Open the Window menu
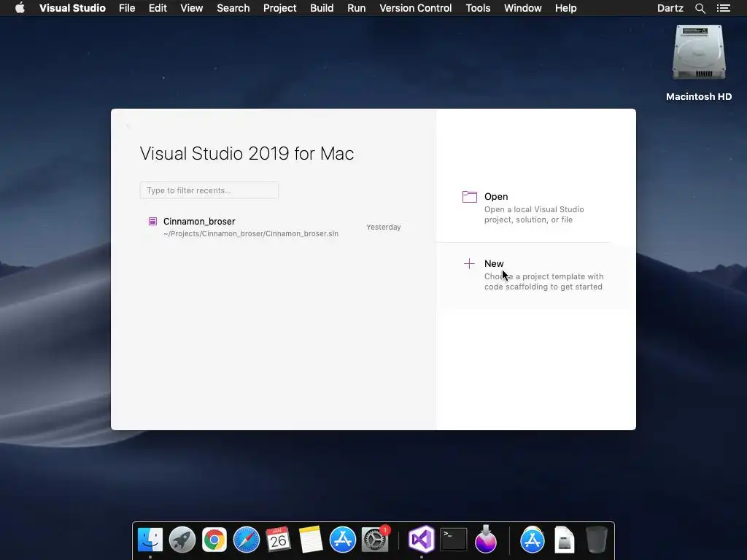747x560 pixels. point(522,8)
